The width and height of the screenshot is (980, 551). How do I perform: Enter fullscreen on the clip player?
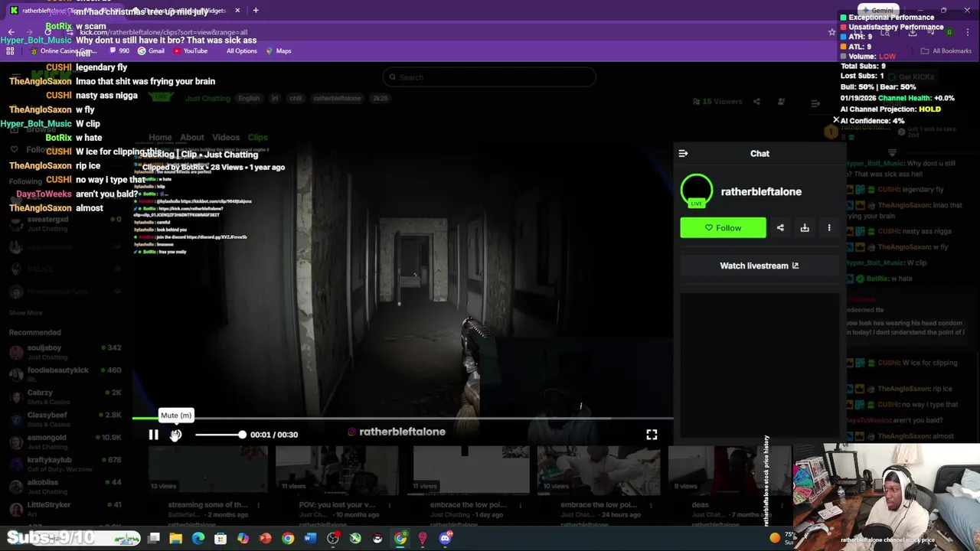[652, 435]
